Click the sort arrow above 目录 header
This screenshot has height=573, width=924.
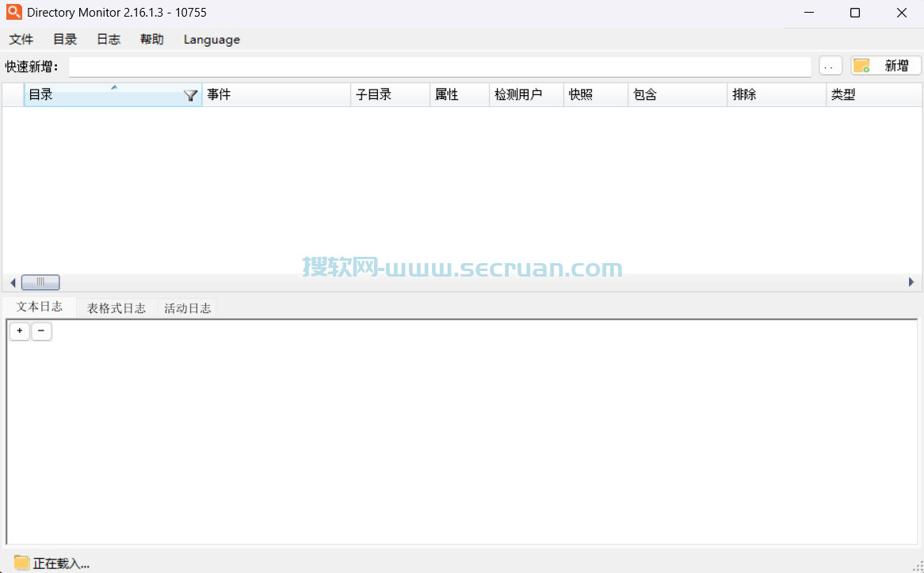pos(114,87)
